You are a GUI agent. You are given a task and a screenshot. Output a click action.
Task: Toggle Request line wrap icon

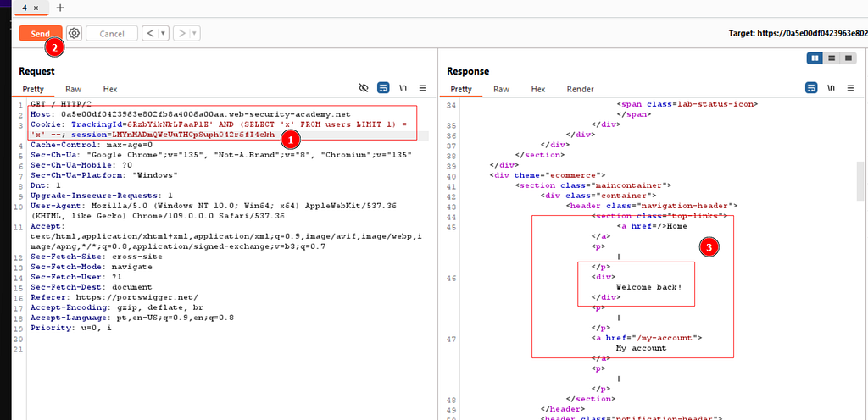click(383, 87)
